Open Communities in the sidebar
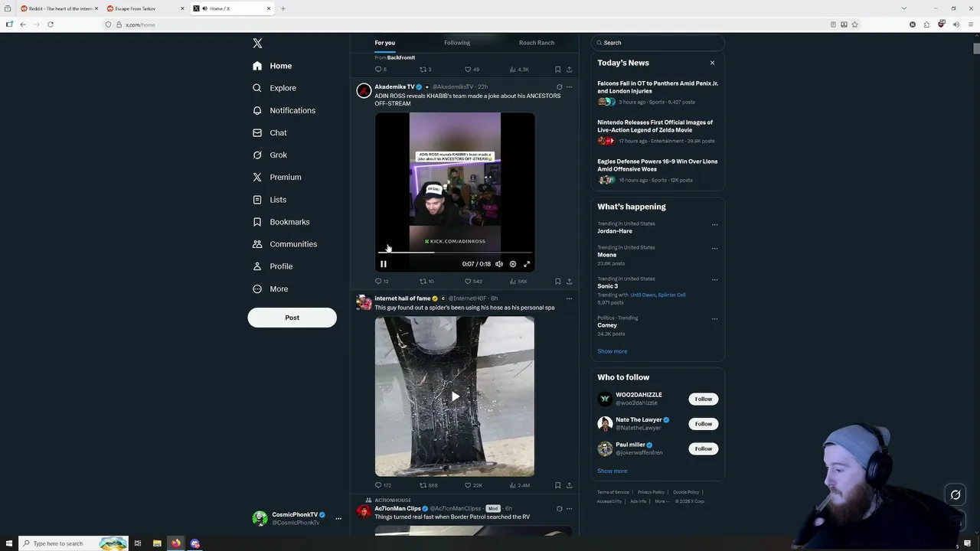The width and height of the screenshot is (980, 551). point(284,244)
